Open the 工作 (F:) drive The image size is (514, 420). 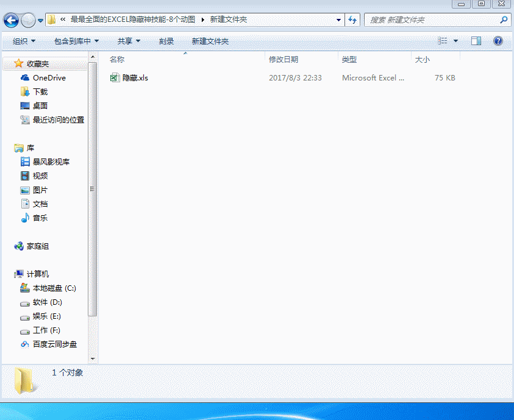(46, 330)
